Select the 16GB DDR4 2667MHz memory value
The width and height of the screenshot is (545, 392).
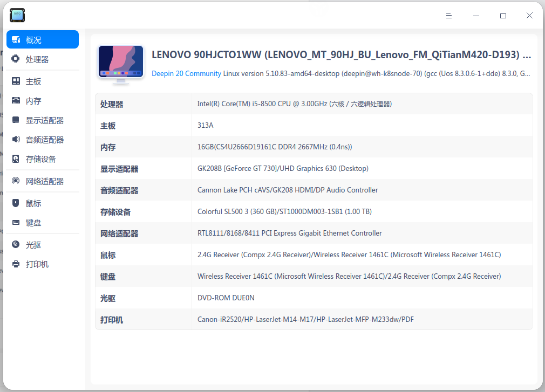[275, 147]
